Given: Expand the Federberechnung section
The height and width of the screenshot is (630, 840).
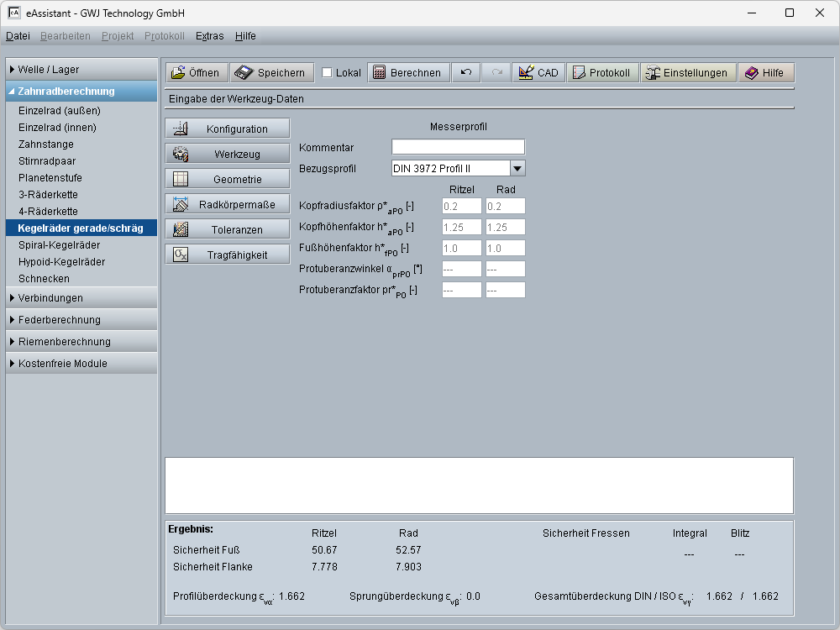Looking at the screenshot, I should click(81, 320).
